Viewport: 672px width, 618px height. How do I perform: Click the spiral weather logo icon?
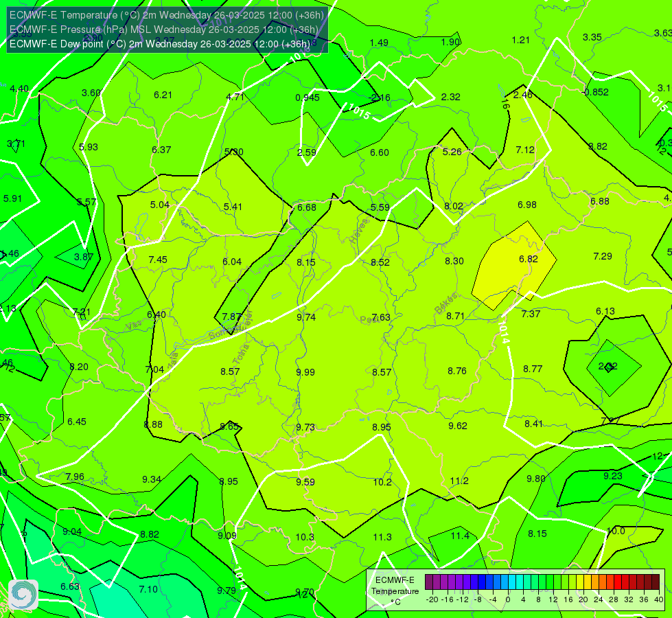point(23,595)
